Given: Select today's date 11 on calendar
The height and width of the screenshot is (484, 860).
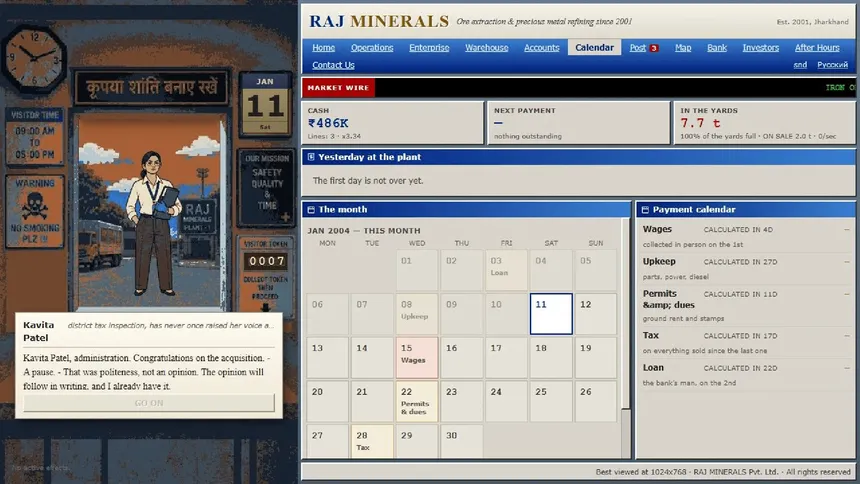Looking at the screenshot, I should pos(551,314).
